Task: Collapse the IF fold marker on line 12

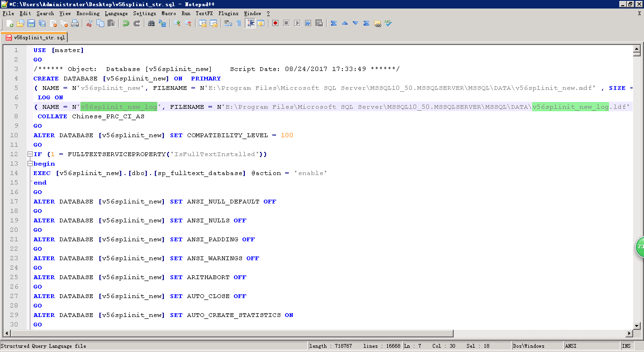Action: click(30, 154)
